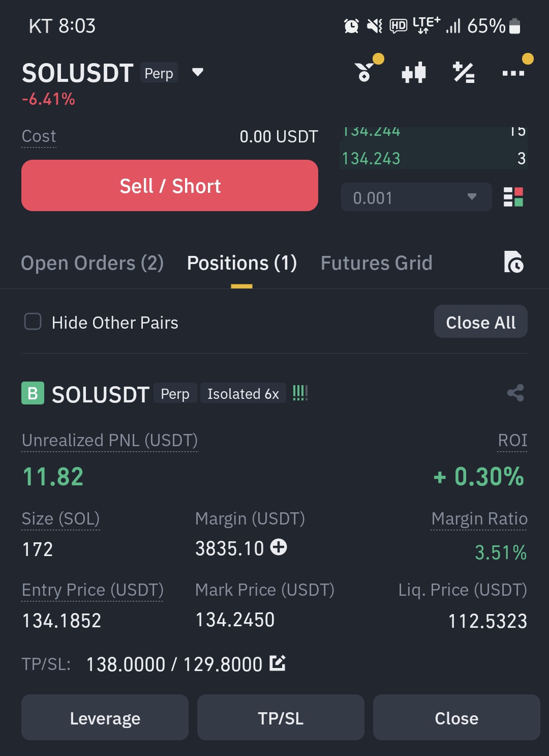
Task: Open the Leverage adjustment button
Action: point(105,717)
